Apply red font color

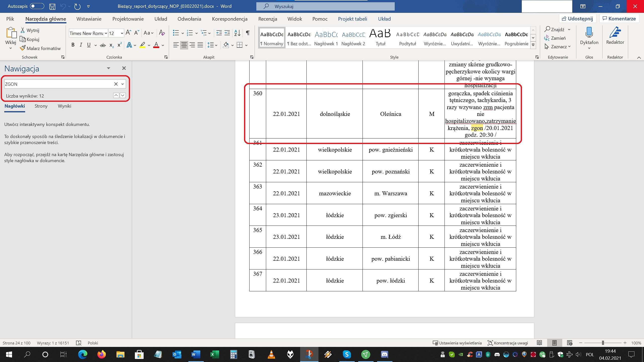pos(156,45)
